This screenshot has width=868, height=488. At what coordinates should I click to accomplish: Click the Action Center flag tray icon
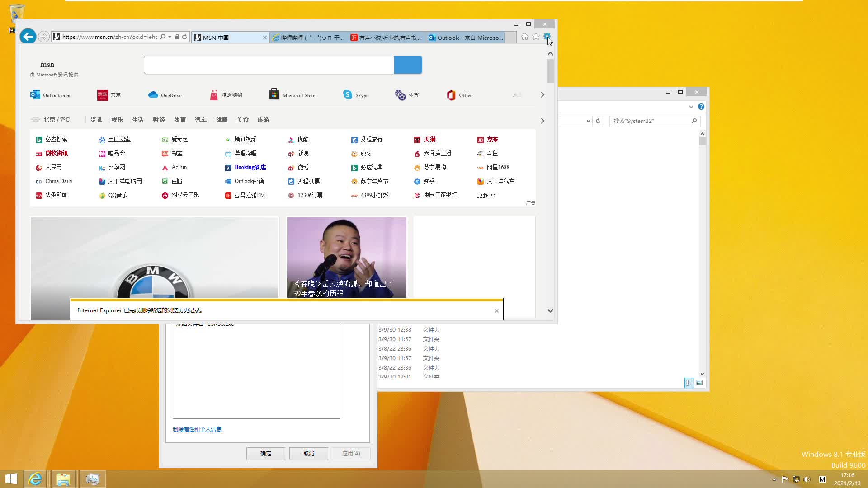coord(785,479)
